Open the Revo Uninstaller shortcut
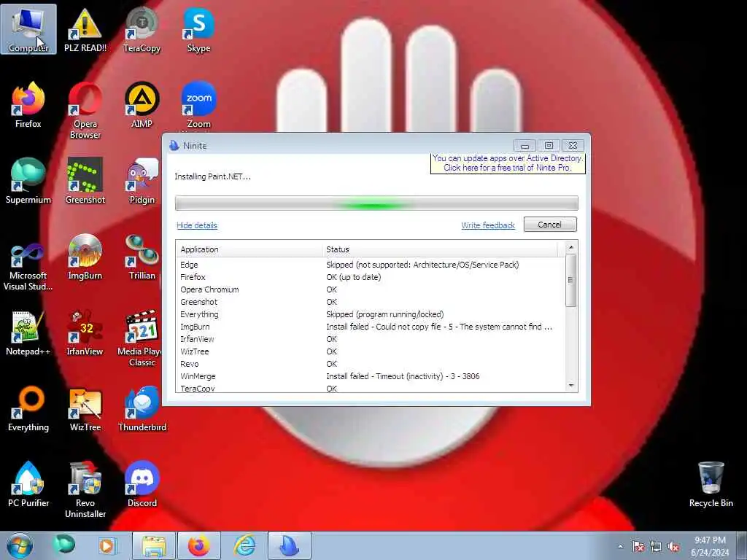747x560 pixels. point(85,489)
